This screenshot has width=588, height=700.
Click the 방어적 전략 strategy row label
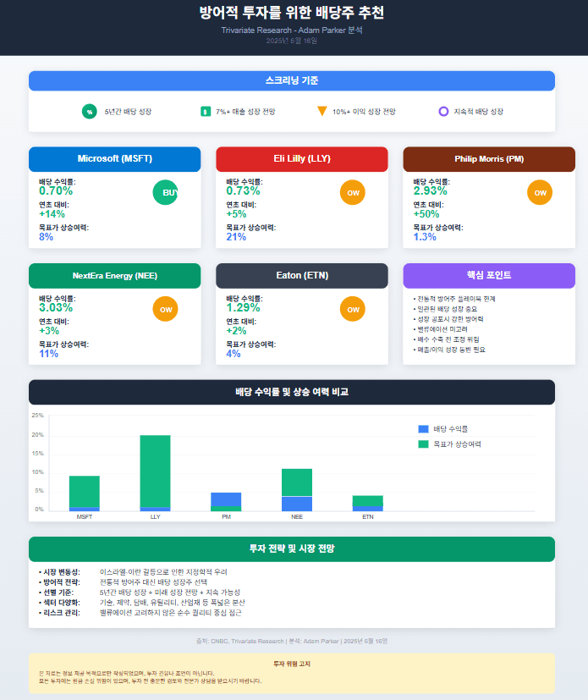pos(59,582)
